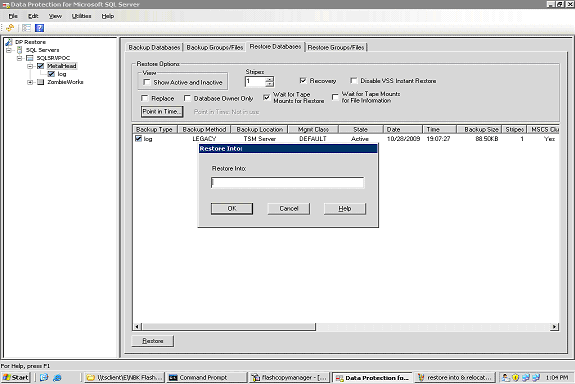Click the yellow refresh icon in the toolbar
Screen dimensions: 575x384
(10, 28)
